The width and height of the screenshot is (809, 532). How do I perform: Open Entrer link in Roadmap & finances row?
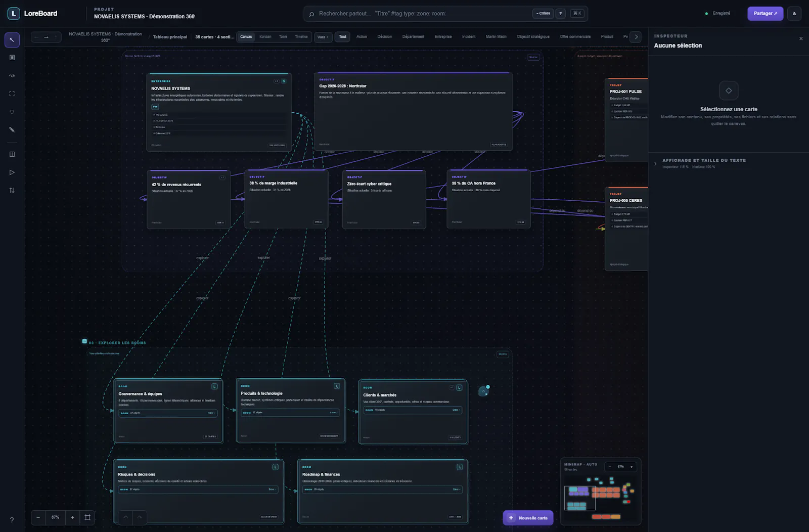(456, 490)
